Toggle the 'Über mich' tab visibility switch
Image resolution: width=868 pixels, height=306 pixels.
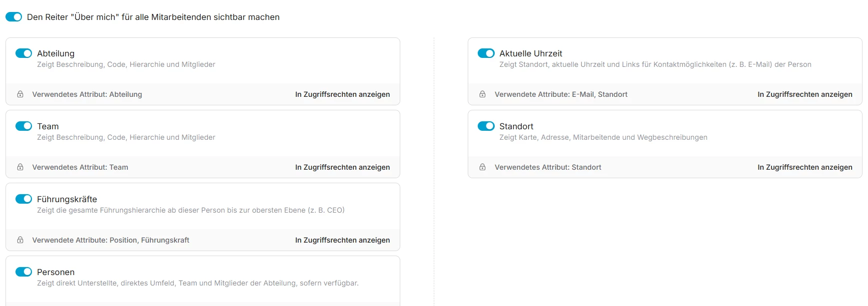click(14, 17)
